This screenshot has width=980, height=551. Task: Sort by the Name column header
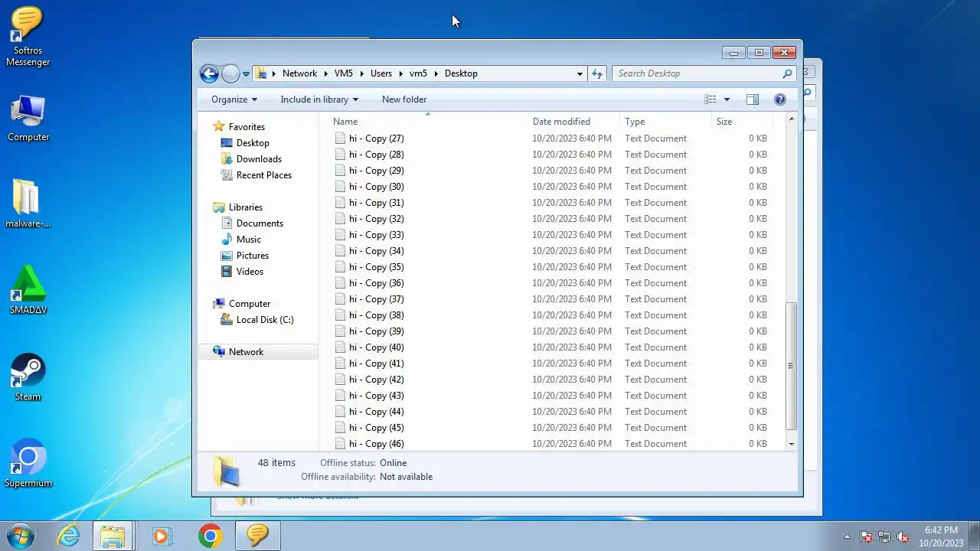[x=429, y=122]
